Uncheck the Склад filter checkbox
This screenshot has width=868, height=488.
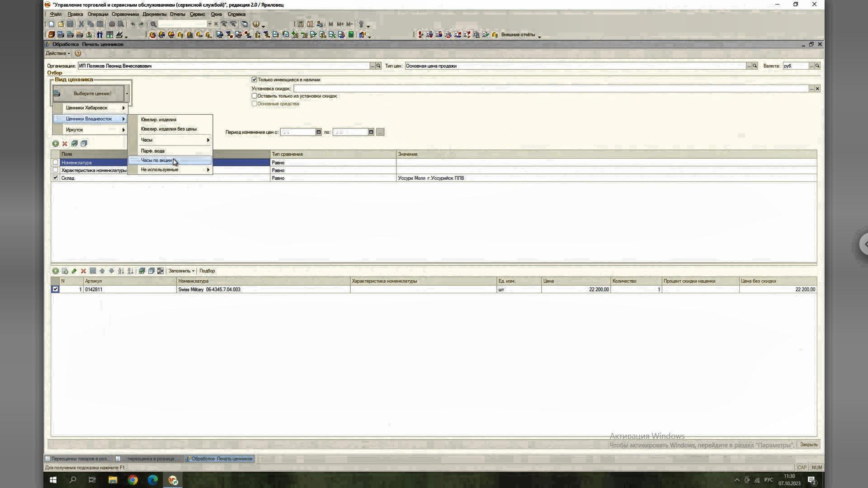[55, 178]
